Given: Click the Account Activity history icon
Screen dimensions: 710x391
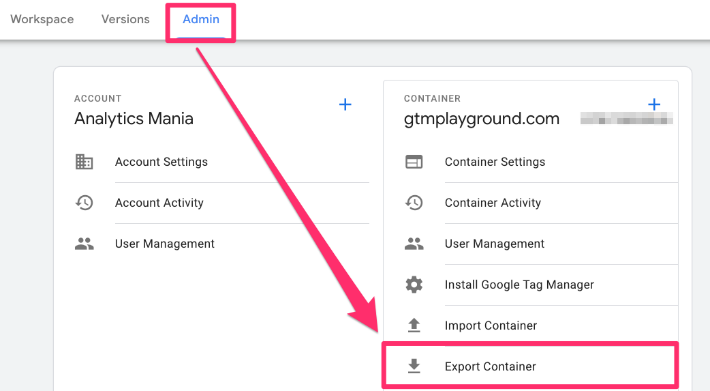Looking at the screenshot, I should [84, 202].
